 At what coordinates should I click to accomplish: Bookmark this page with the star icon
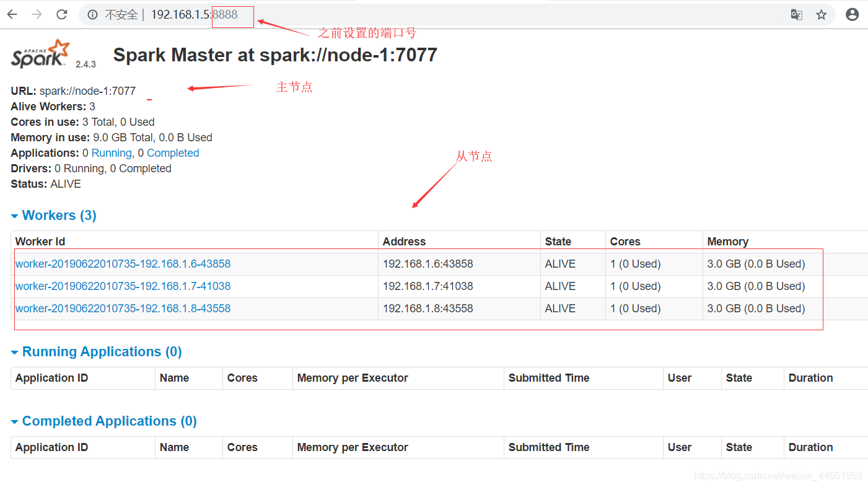pos(822,15)
